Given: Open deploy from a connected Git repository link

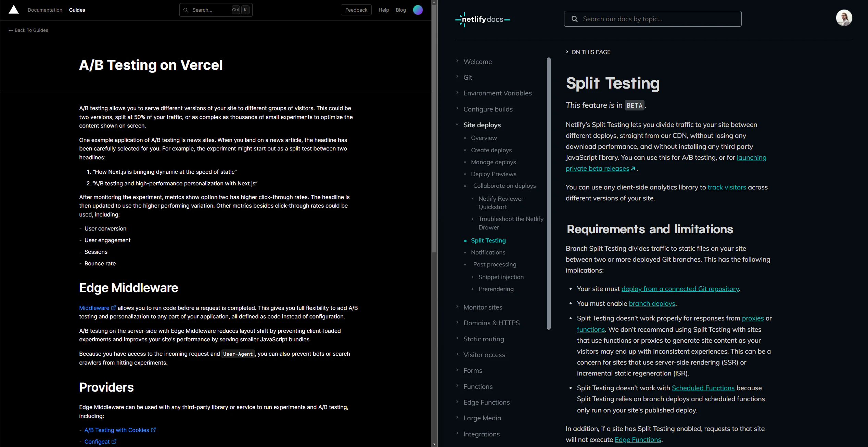Looking at the screenshot, I should [x=680, y=289].
